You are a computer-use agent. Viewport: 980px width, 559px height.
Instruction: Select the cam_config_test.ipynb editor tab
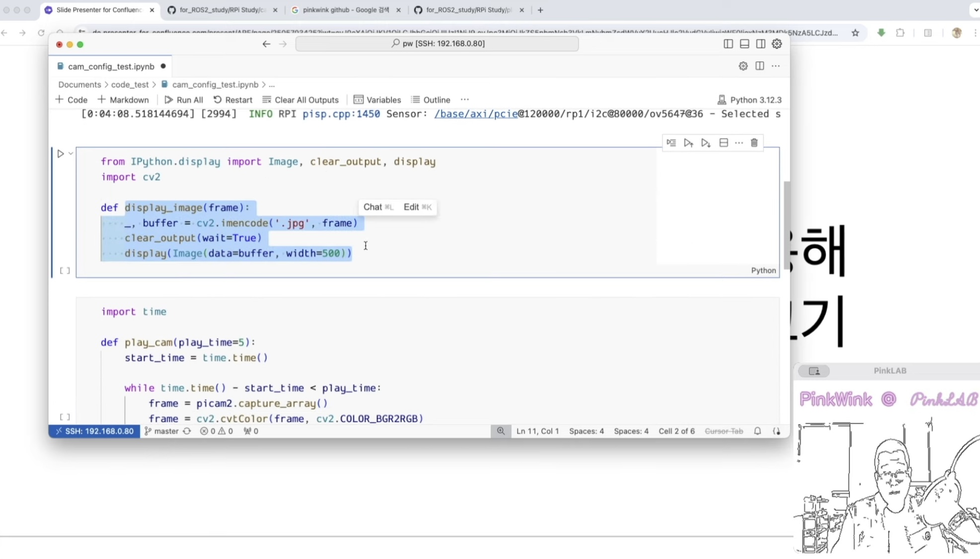point(111,67)
